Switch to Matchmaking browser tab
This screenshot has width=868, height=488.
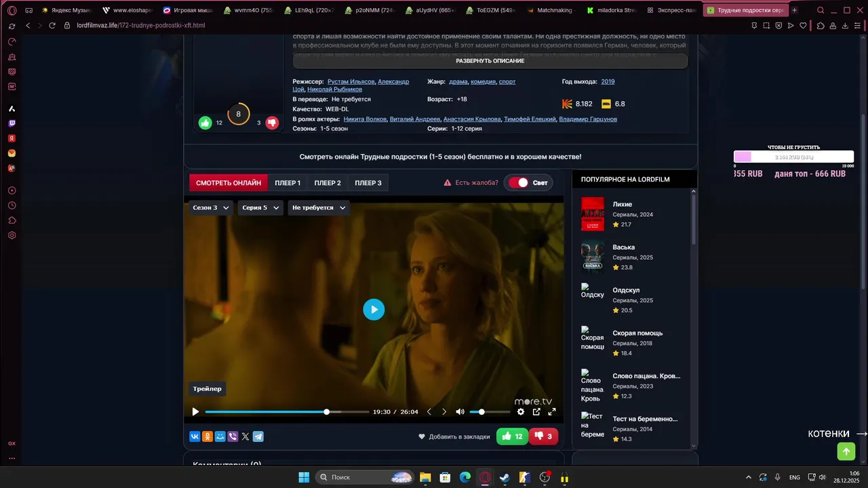coord(549,10)
